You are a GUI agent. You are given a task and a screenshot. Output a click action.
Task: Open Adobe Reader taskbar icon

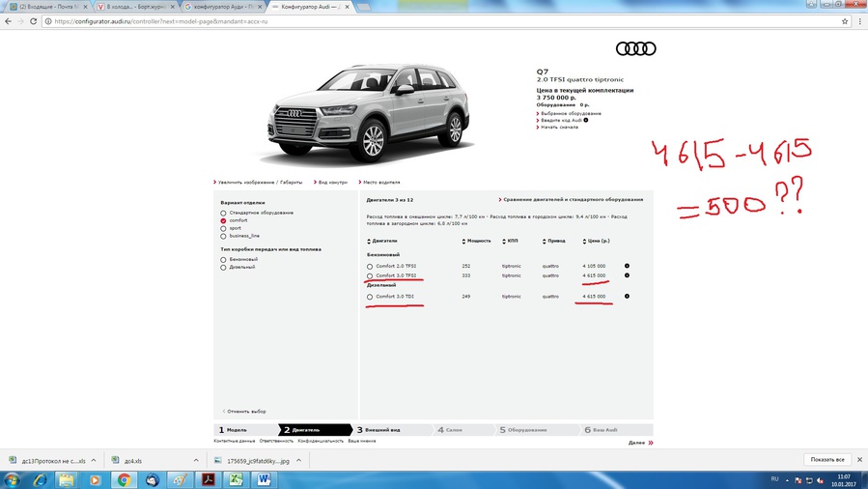(209, 479)
